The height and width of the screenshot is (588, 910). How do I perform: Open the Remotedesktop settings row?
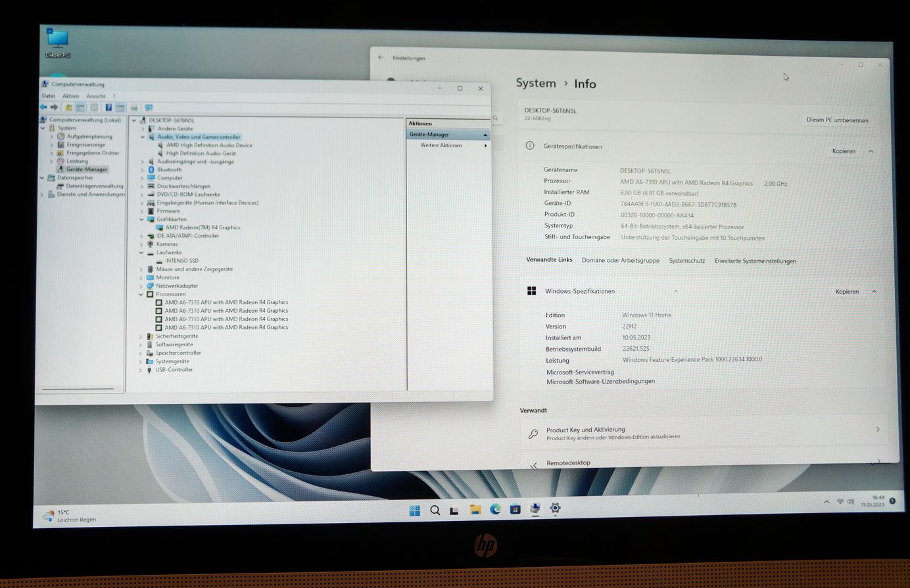(704, 462)
